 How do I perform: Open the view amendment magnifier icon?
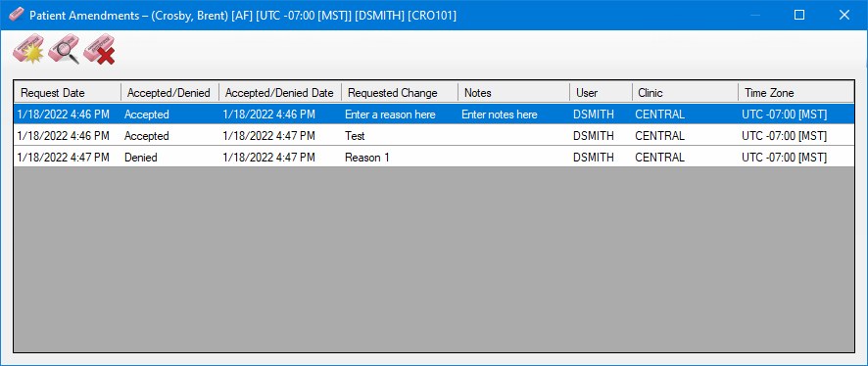coord(64,49)
